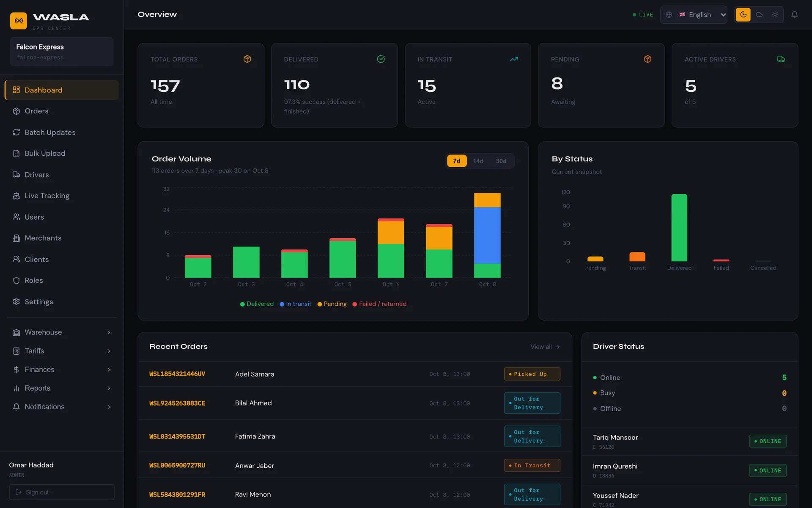Open order WSL0065900727RU

[177, 465]
